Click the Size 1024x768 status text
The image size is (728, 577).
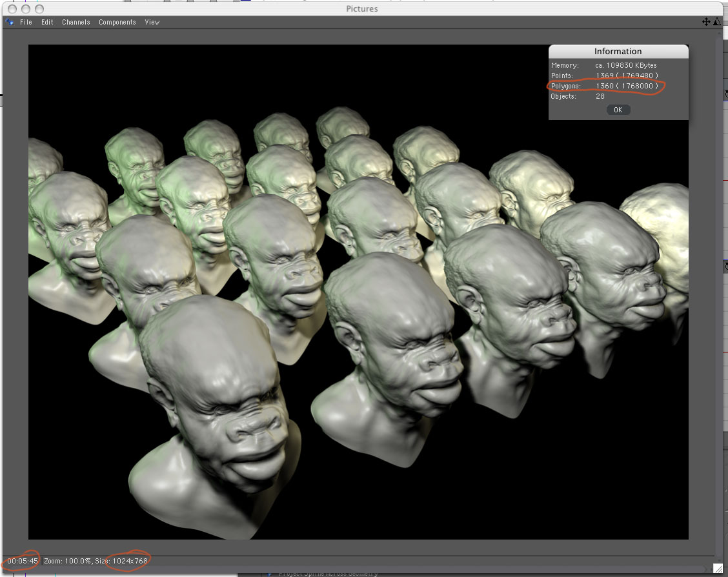[130, 561]
